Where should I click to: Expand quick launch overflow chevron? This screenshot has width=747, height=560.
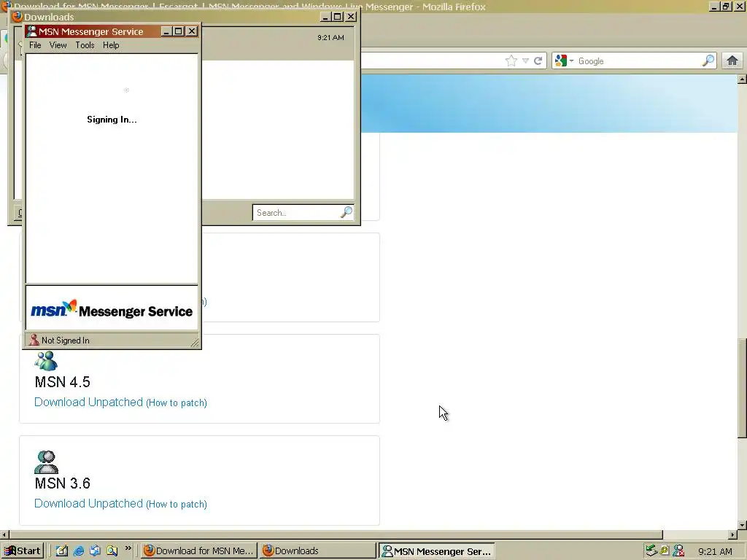(x=128, y=548)
